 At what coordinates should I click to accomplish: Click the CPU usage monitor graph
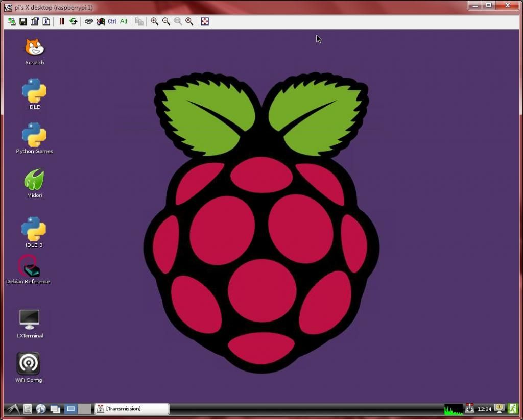(454, 409)
